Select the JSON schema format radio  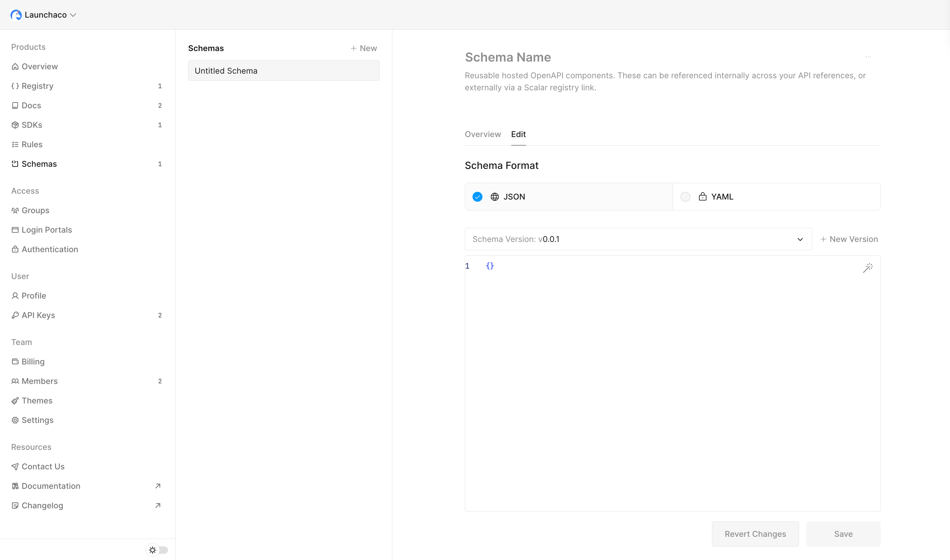tap(477, 196)
